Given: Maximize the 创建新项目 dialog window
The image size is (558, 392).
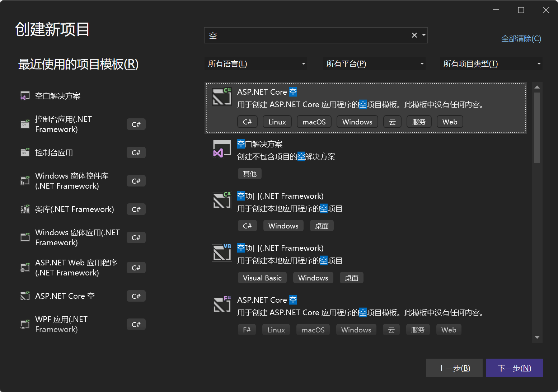Looking at the screenshot, I should tap(521, 10).
